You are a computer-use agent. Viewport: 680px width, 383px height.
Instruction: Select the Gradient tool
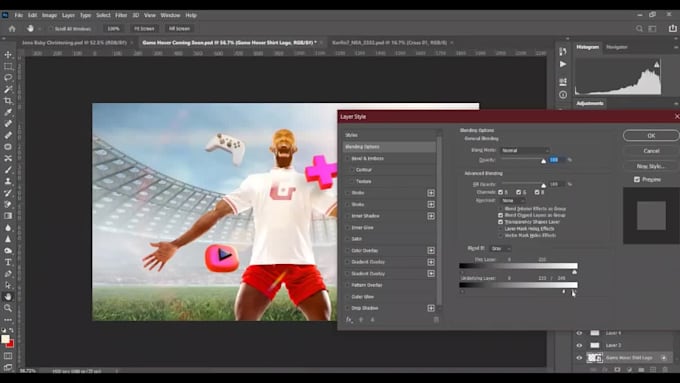pos(8,216)
